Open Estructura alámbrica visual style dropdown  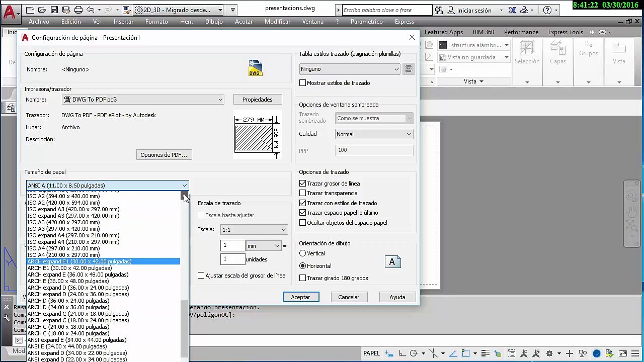[x=474, y=45]
